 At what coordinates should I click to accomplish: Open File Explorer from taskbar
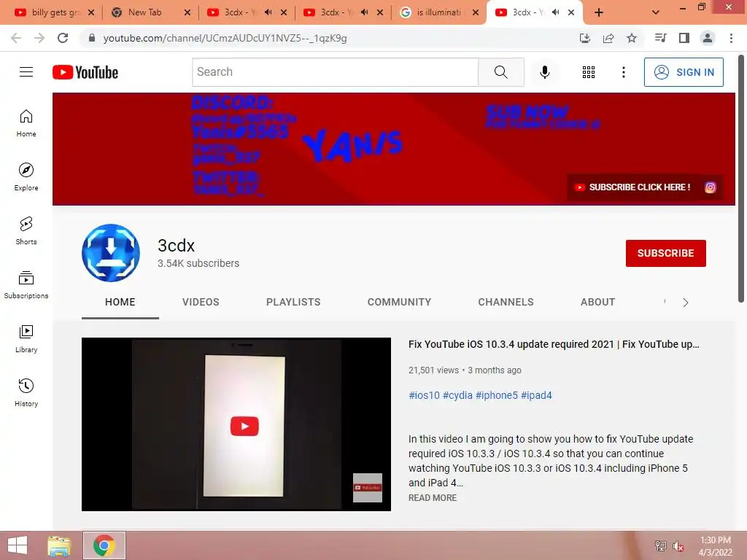click(x=59, y=545)
